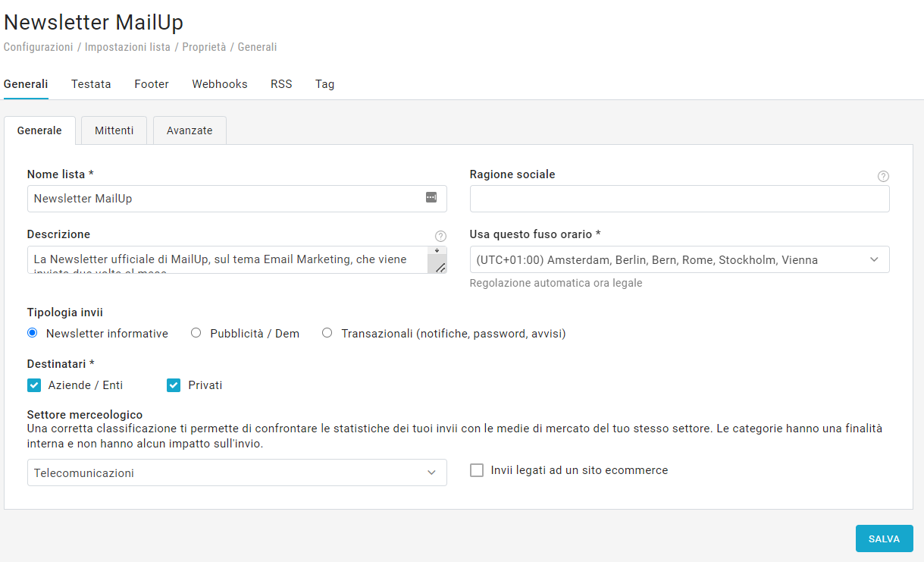
Task: Click the help icon next to Descrizione
Action: (440, 236)
